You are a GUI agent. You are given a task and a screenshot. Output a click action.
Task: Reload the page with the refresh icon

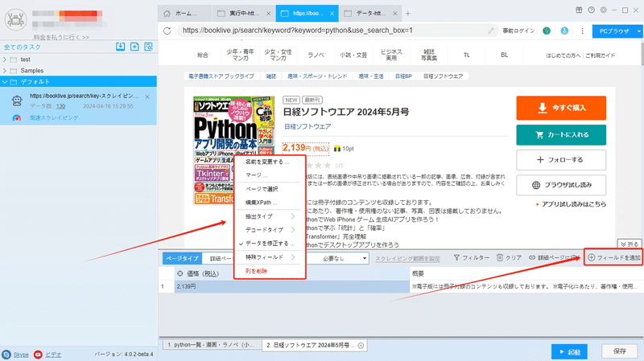(x=167, y=31)
